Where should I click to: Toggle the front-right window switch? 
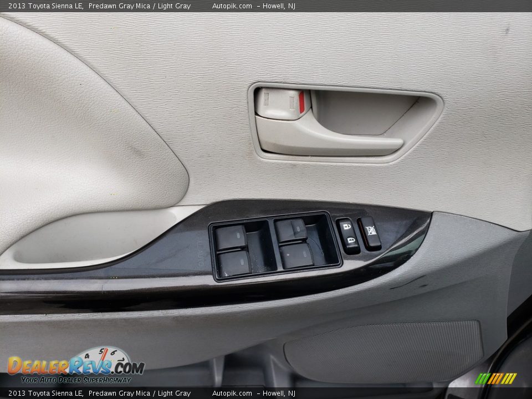click(x=291, y=230)
